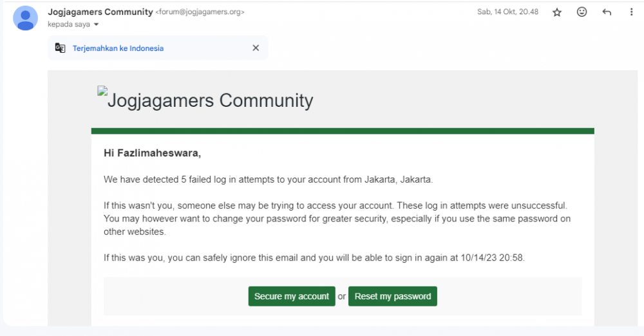Viewport: 644px width, 336px height.
Task: Click the broken logo image in header
Action: [x=102, y=90]
